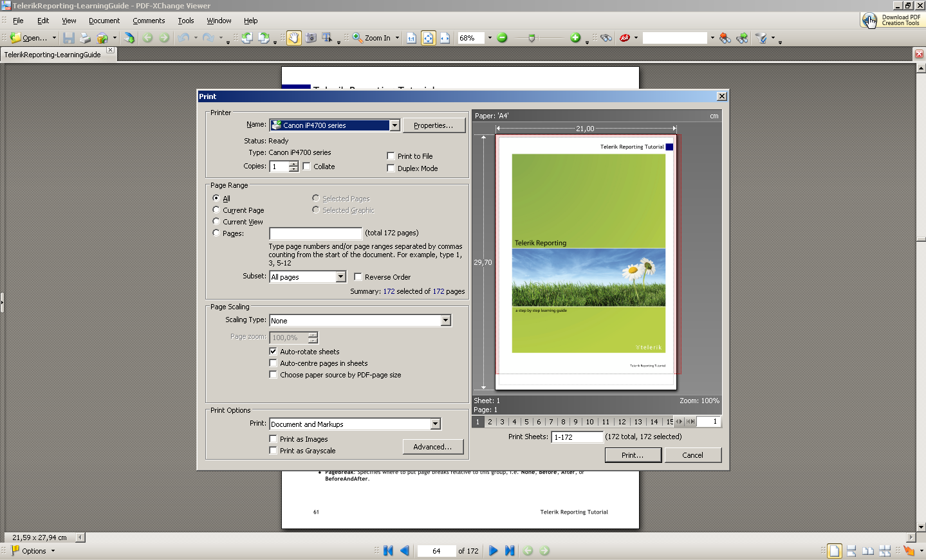
Task: Expand the Subset dropdown
Action: [x=341, y=277]
